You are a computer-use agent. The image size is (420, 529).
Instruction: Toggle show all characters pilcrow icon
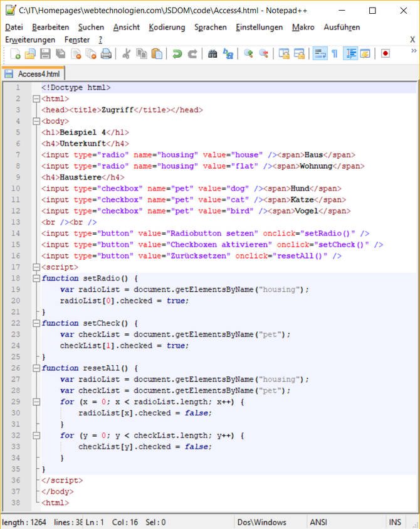(334, 53)
